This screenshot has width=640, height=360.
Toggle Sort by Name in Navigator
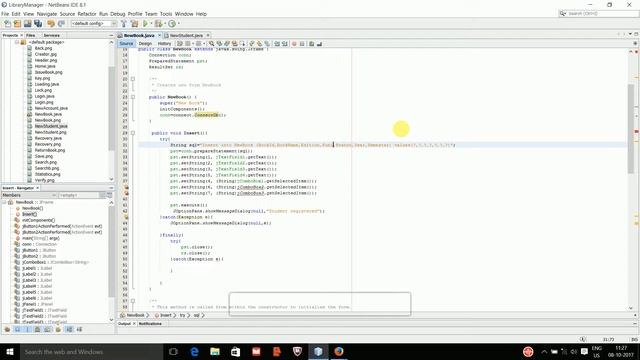point(69,329)
